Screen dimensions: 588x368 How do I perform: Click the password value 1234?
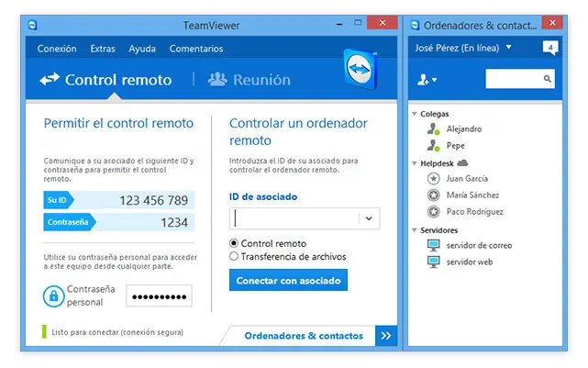click(x=174, y=222)
